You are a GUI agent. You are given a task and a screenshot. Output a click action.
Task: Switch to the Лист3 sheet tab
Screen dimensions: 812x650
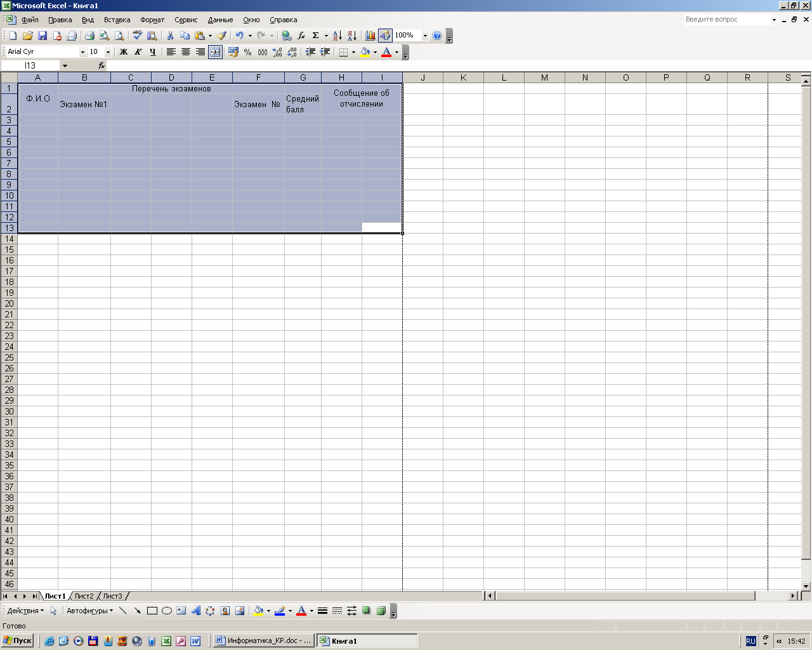[113, 596]
